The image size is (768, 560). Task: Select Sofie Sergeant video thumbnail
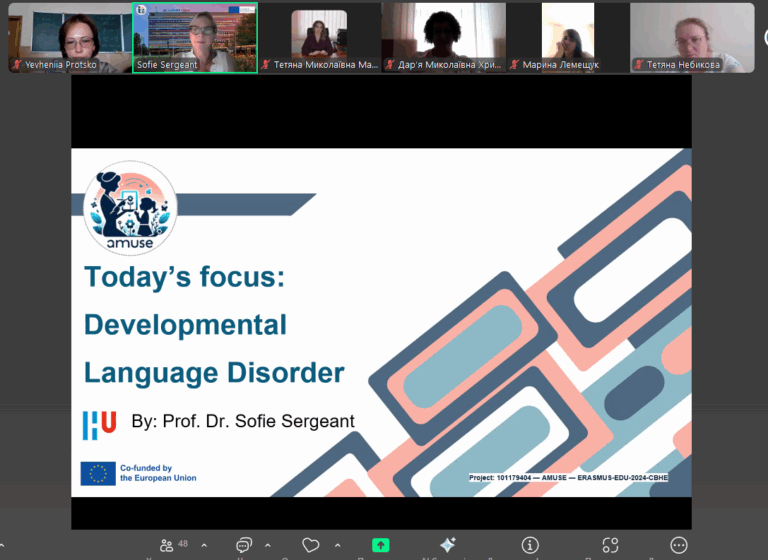195,38
